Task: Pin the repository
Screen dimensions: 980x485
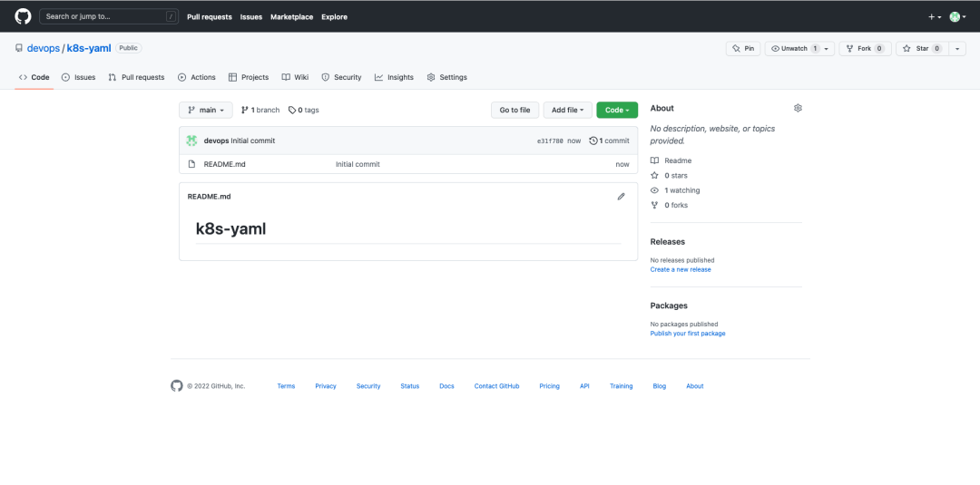Action: 742,49
